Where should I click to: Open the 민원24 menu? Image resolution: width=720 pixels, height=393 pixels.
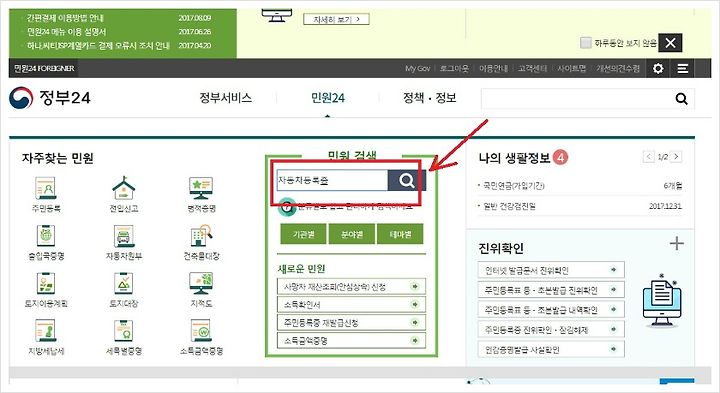328,98
